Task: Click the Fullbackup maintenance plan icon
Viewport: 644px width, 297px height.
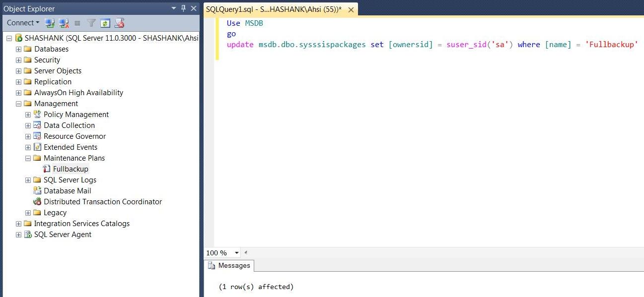Action: point(47,169)
